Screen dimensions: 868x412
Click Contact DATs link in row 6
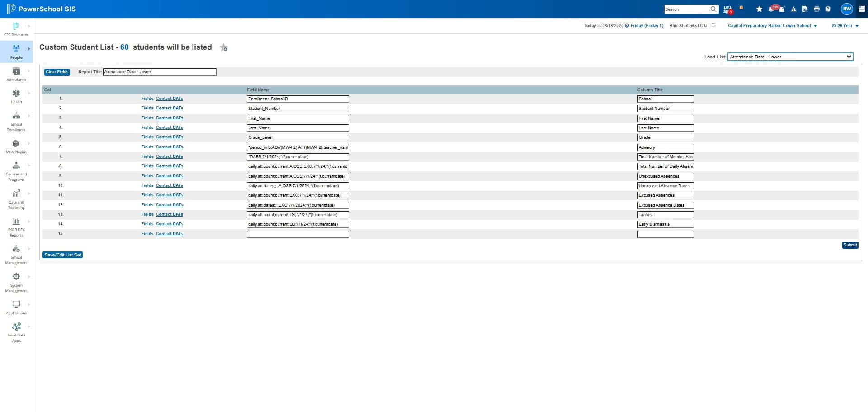170,147
